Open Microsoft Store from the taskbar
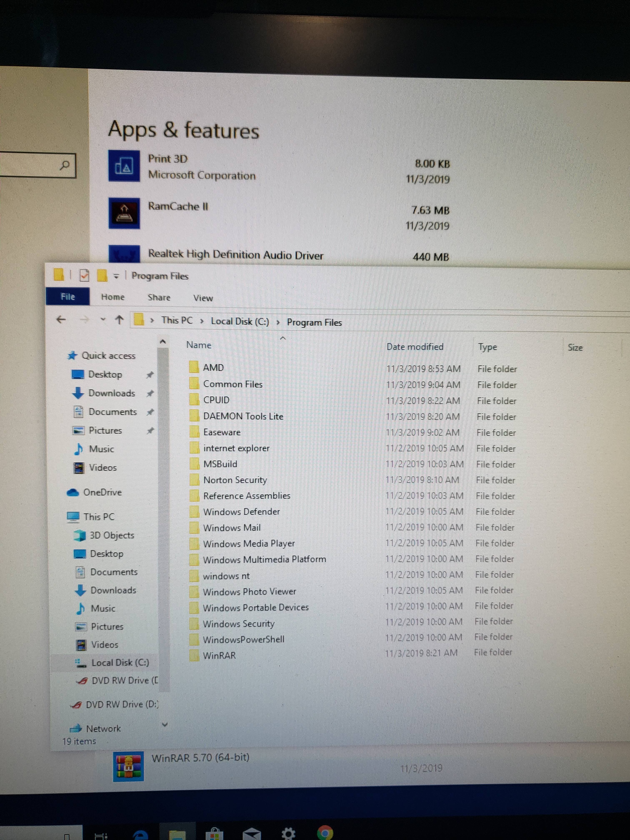Viewport: 630px width, 840px height. click(x=214, y=834)
